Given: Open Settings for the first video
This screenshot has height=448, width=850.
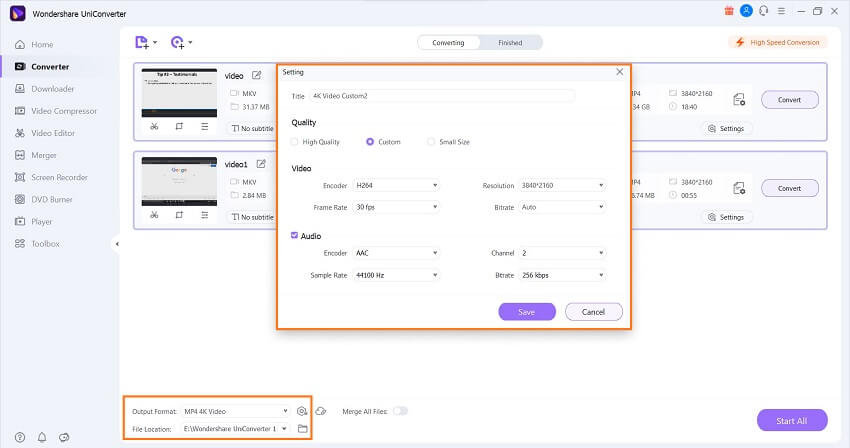Looking at the screenshot, I should (x=726, y=129).
